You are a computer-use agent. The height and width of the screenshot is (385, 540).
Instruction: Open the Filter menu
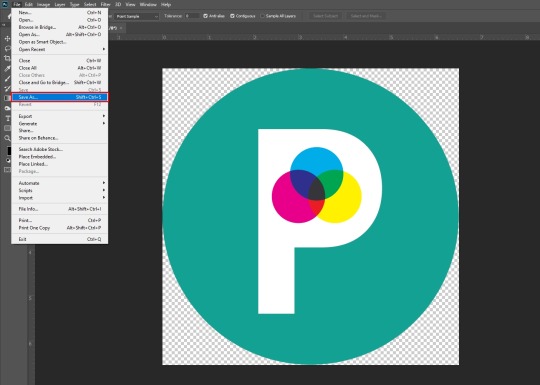point(105,4)
